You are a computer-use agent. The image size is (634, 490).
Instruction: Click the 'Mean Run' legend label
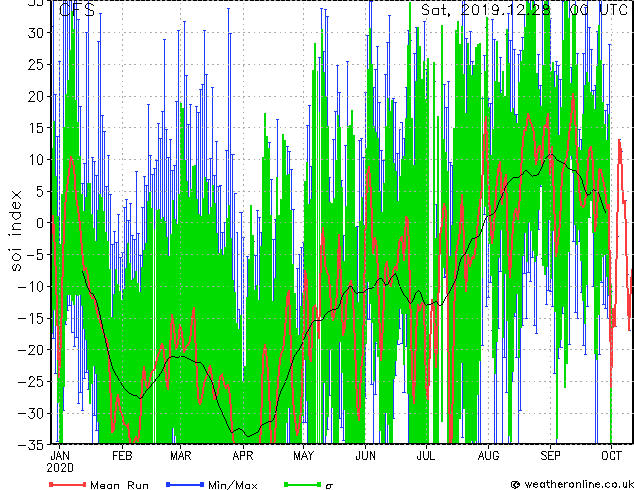tap(119, 485)
